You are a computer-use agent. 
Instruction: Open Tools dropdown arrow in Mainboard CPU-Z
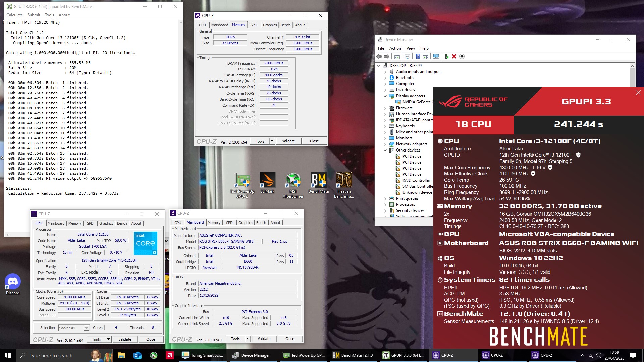pyautogui.click(x=248, y=339)
